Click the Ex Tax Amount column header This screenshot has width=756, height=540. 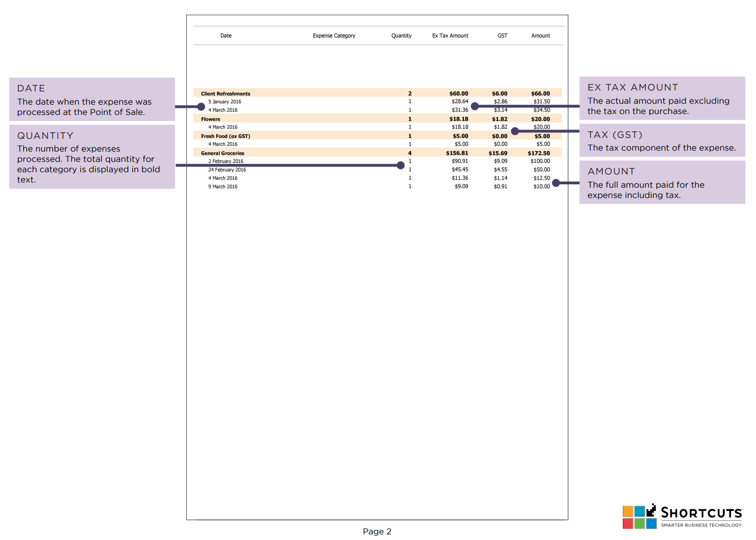click(x=450, y=36)
